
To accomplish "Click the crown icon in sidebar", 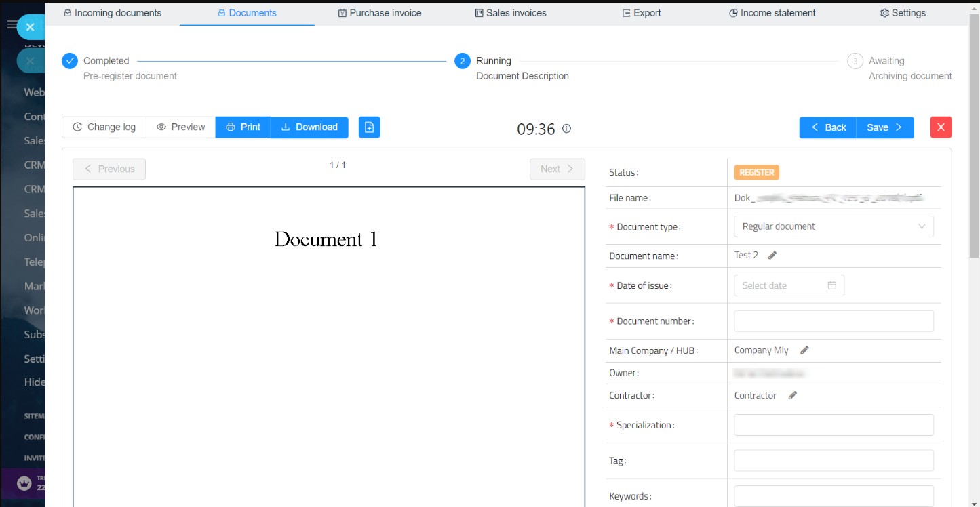I will tap(24, 483).
